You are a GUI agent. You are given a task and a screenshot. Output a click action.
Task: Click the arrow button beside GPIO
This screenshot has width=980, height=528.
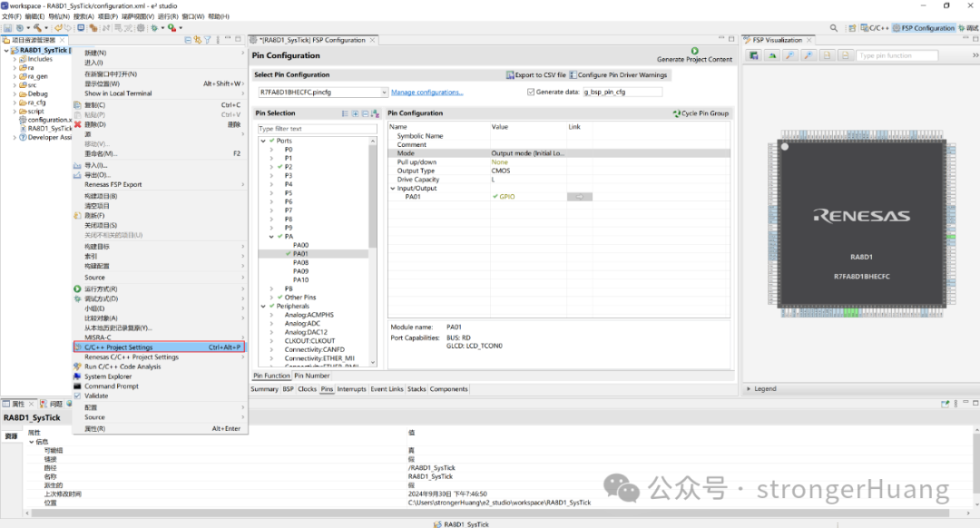579,197
